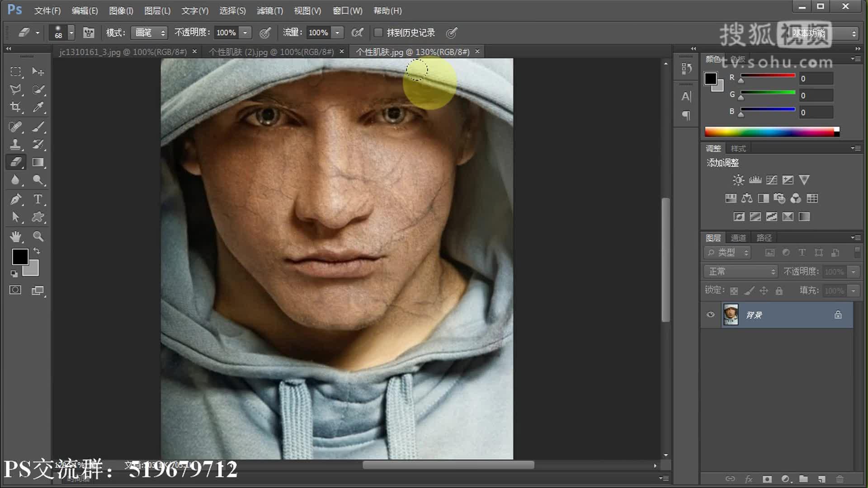This screenshot has width=868, height=488.
Task: Open the eraser mode dropdown
Action: pos(149,33)
